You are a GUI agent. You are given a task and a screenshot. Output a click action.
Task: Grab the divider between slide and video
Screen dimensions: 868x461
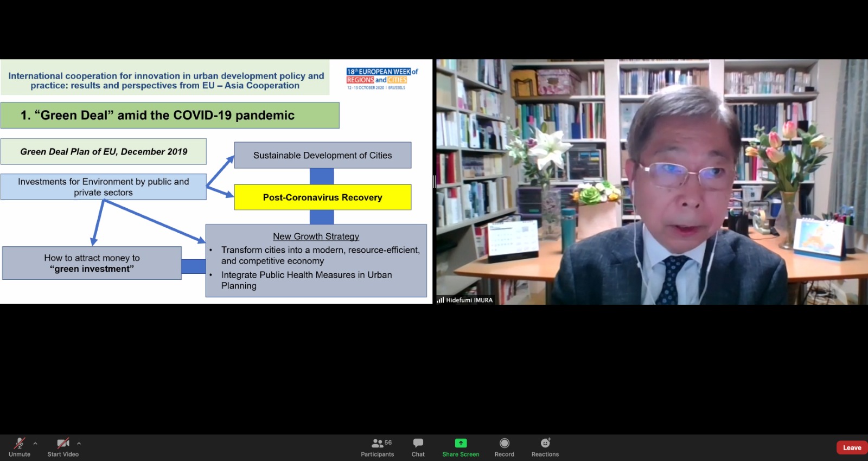coord(435,182)
